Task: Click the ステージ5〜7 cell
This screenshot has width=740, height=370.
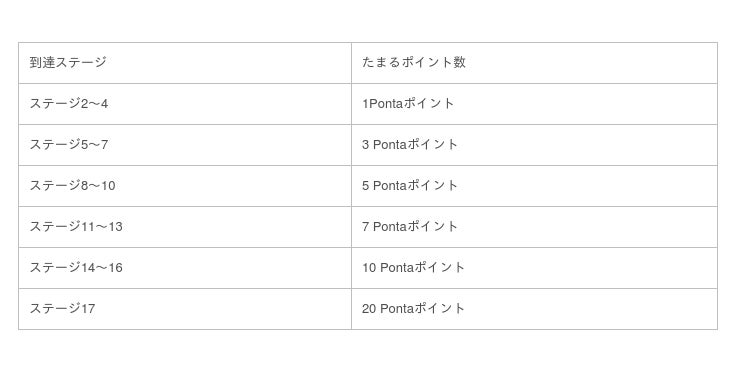Action: click(185, 145)
